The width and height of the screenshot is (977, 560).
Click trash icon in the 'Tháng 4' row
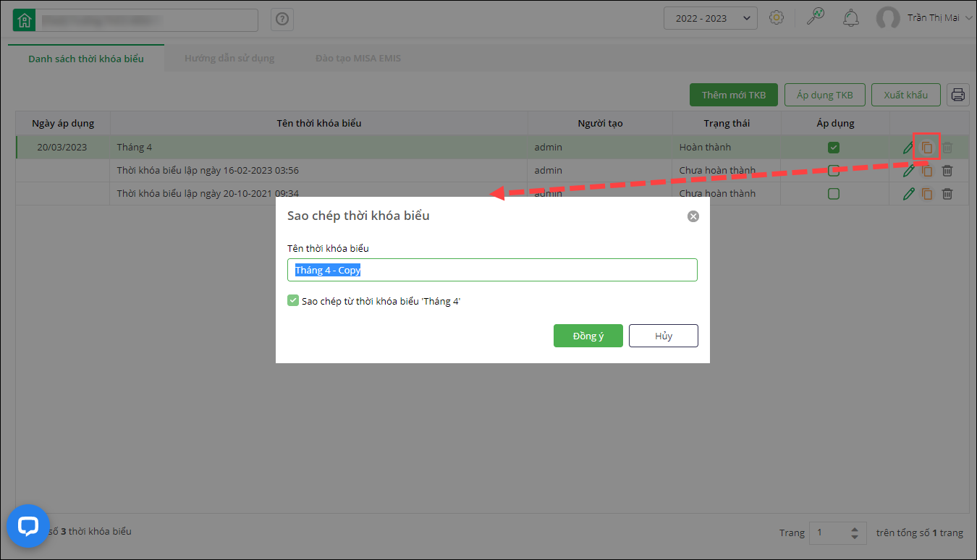(x=947, y=148)
